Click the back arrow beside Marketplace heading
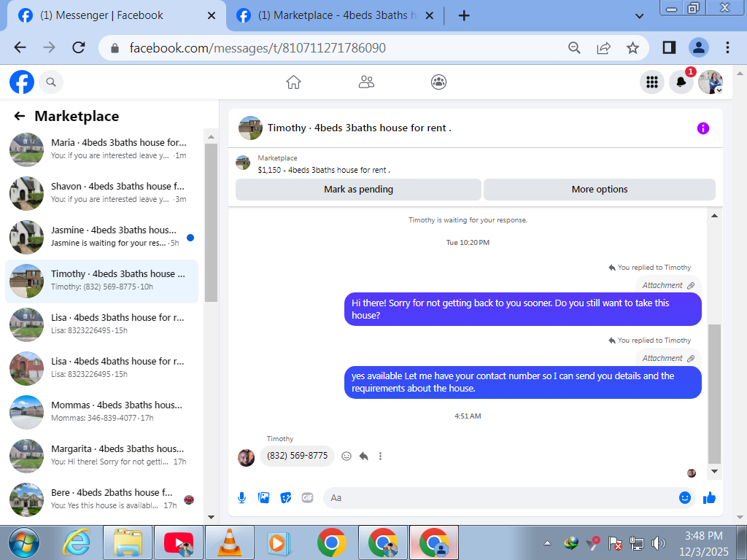Image resolution: width=747 pixels, height=560 pixels. (x=20, y=116)
